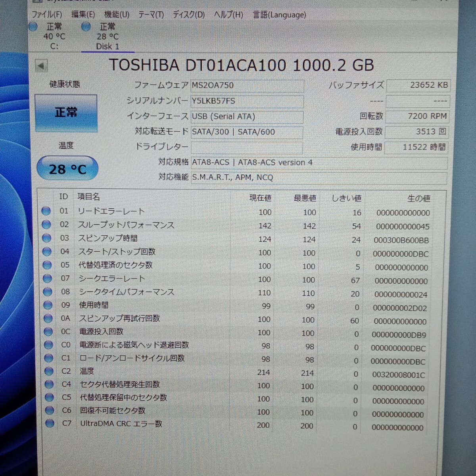Click status icon for C7 UltraDMA CRC エラー数
This screenshot has height=476, width=476.
(x=50, y=424)
